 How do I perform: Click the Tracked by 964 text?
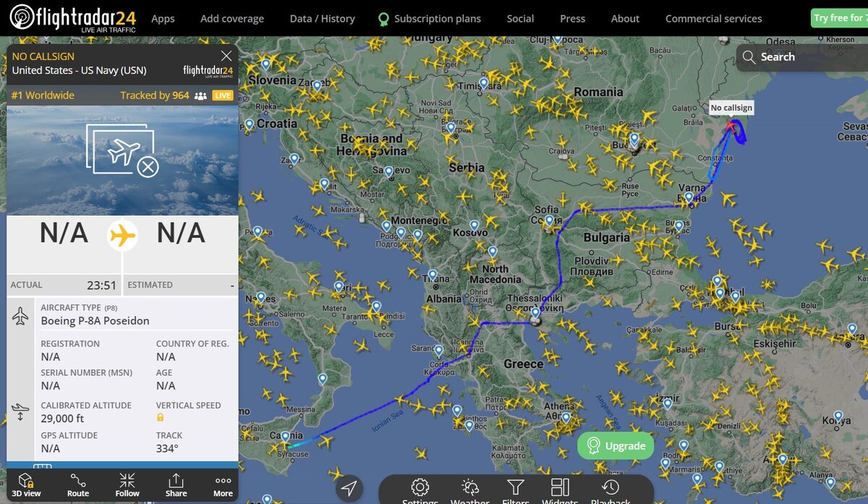tap(155, 95)
